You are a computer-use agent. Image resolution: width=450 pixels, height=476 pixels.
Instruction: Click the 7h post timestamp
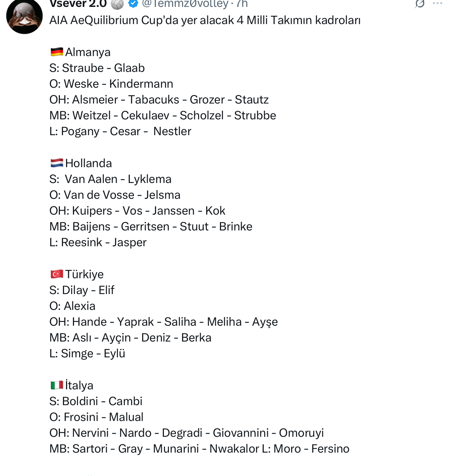(242, 4)
